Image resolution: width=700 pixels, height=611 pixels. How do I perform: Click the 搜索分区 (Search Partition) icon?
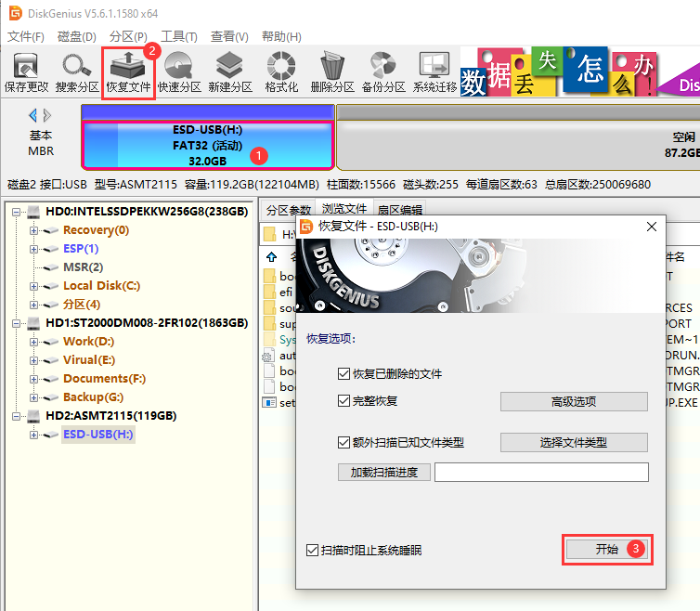coord(77,72)
